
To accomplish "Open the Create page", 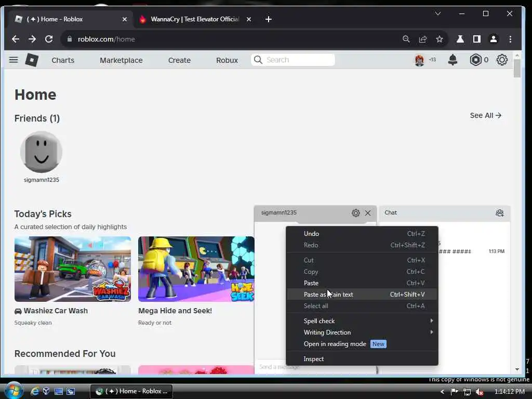I will click(179, 60).
